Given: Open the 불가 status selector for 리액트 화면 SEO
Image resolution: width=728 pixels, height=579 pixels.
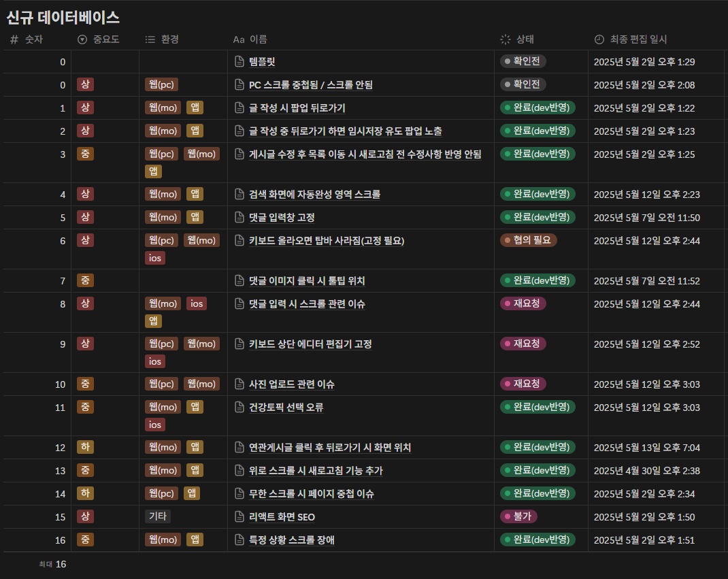Looking at the screenshot, I should click(519, 516).
